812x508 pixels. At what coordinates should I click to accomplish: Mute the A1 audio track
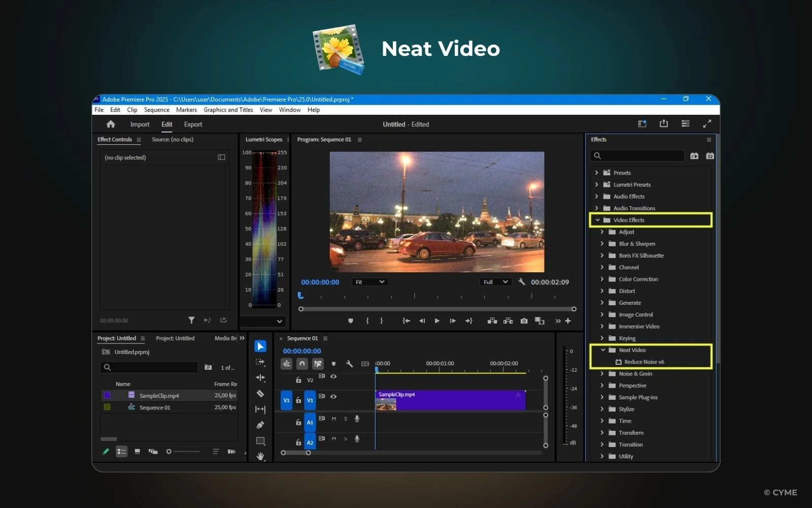click(x=334, y=419)
